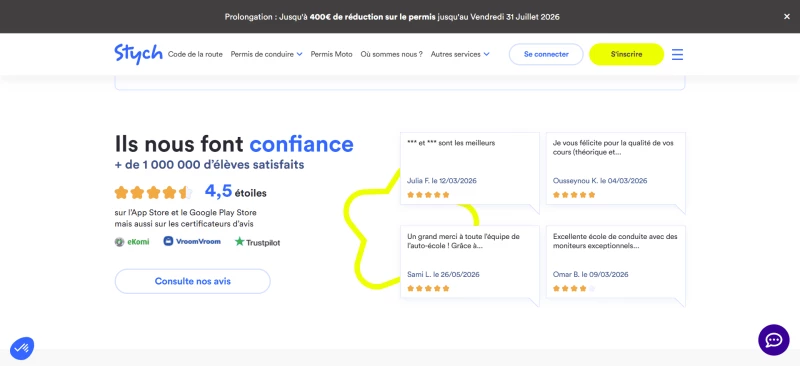Viewport: 800px width, 366px height.
Task: Click the eKomi logo
Action: coord(132,242)
